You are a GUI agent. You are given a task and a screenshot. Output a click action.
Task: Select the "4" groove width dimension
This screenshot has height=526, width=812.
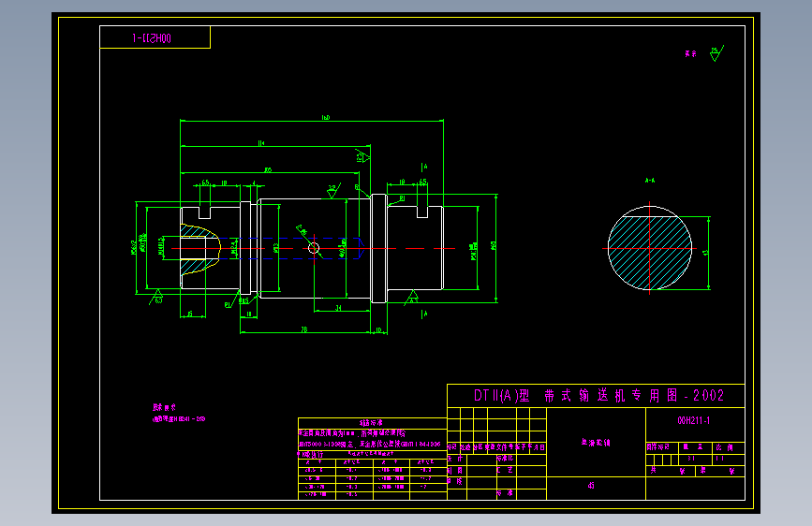pos(254,183)
